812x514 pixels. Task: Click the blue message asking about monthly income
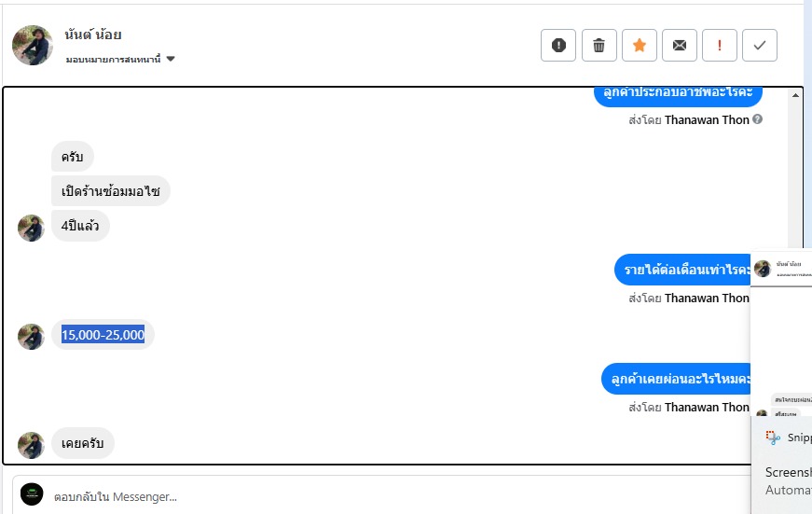(x=684, y=270)
